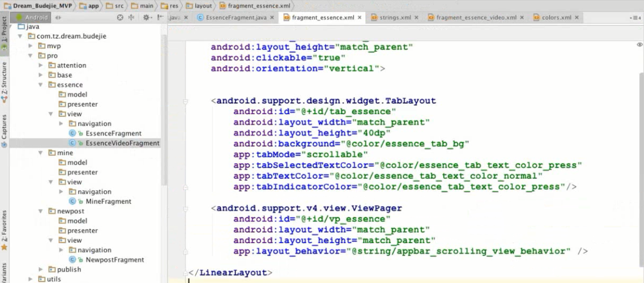Click the NewpostFragment class icon

[72, 260]
